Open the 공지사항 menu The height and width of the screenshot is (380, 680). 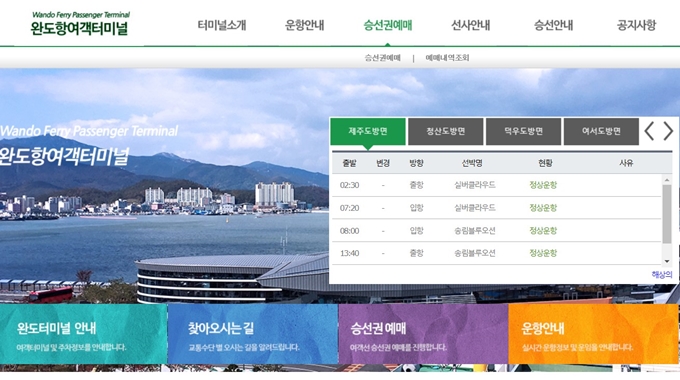pos(636,25)
